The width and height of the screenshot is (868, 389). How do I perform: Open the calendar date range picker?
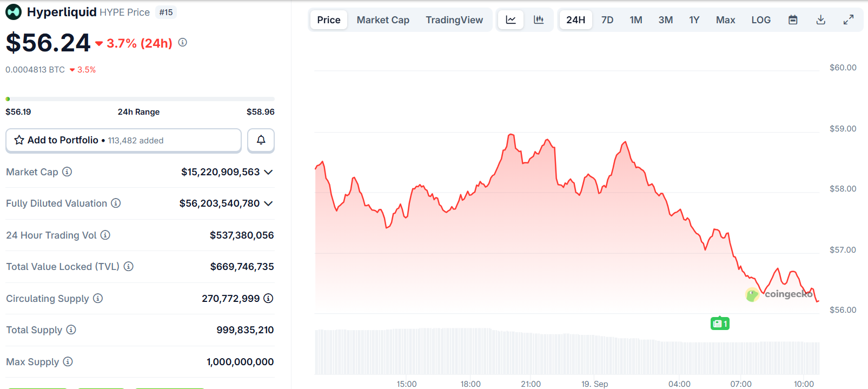click(793, 20)
